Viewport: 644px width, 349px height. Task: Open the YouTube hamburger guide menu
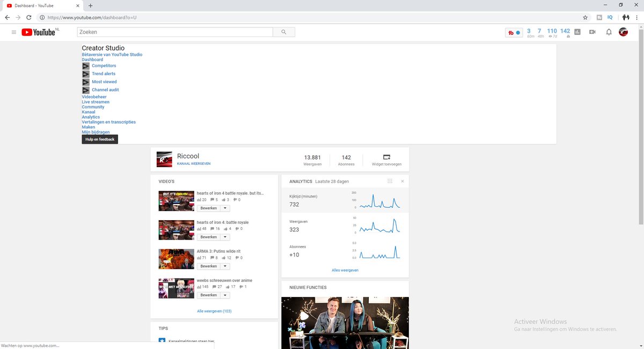[x=14, y=32]
